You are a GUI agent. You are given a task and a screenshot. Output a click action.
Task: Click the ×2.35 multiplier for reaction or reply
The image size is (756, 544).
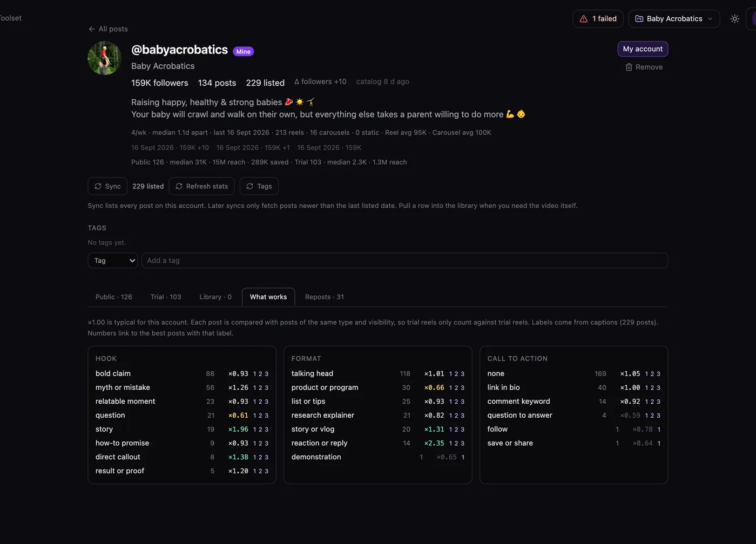[434, 444]
